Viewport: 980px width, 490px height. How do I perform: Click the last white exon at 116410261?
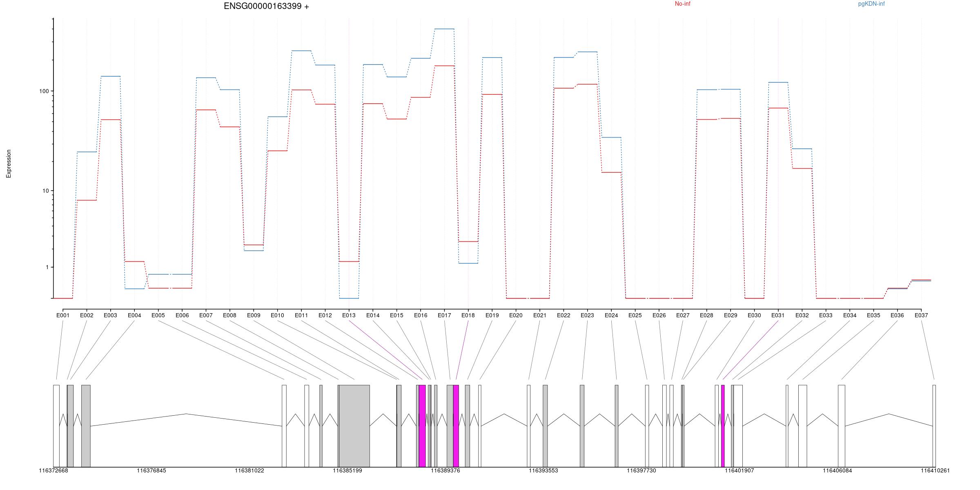[934, 425]
